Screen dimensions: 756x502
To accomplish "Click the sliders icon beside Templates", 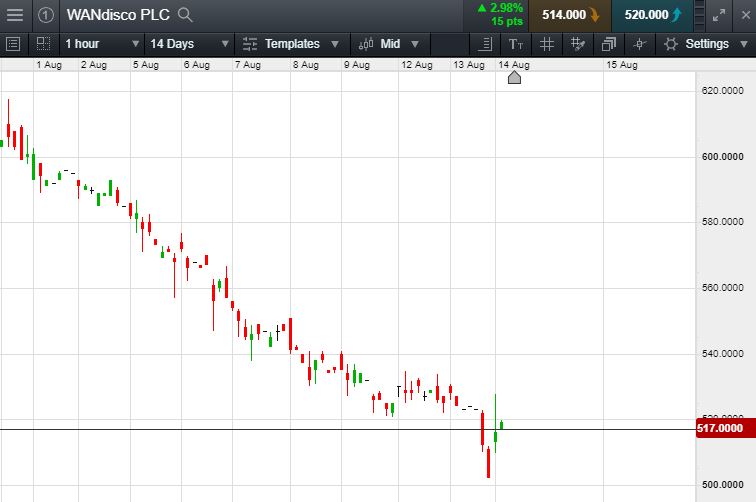I will click(x=250, y=44).
